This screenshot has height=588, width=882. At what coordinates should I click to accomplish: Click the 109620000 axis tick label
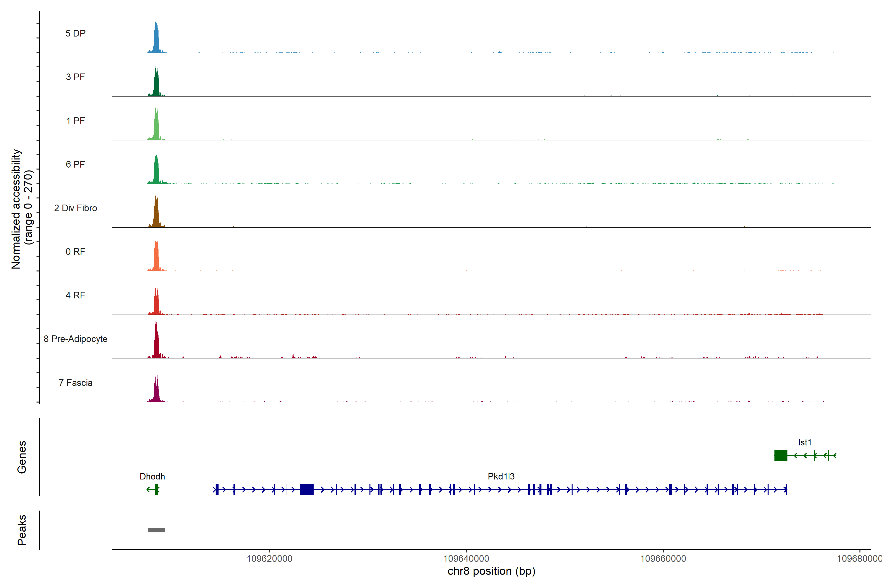coord(269,558)
